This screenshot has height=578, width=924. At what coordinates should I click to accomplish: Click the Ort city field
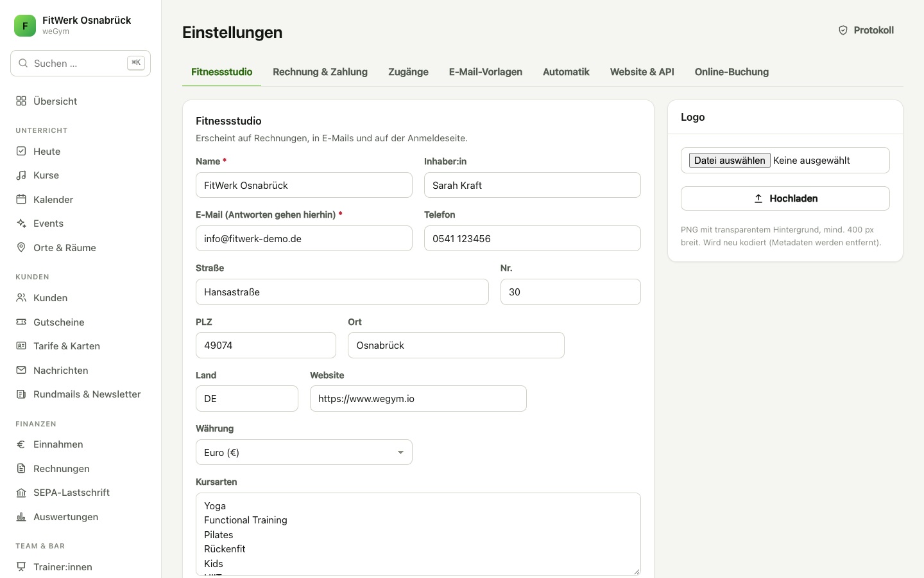pyautogui.click(x=456, y=345)
